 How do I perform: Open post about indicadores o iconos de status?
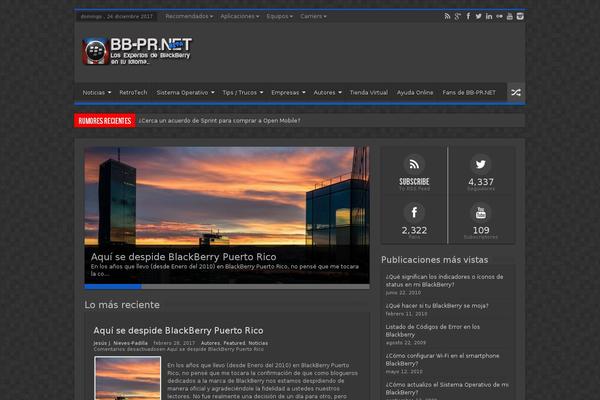[444, 281]
